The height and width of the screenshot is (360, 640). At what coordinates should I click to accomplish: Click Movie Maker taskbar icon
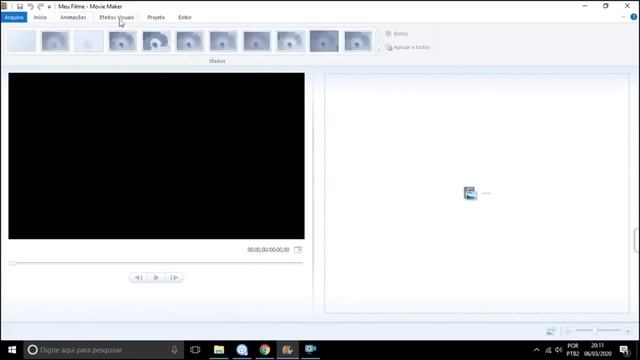click(x=287, y=350)
